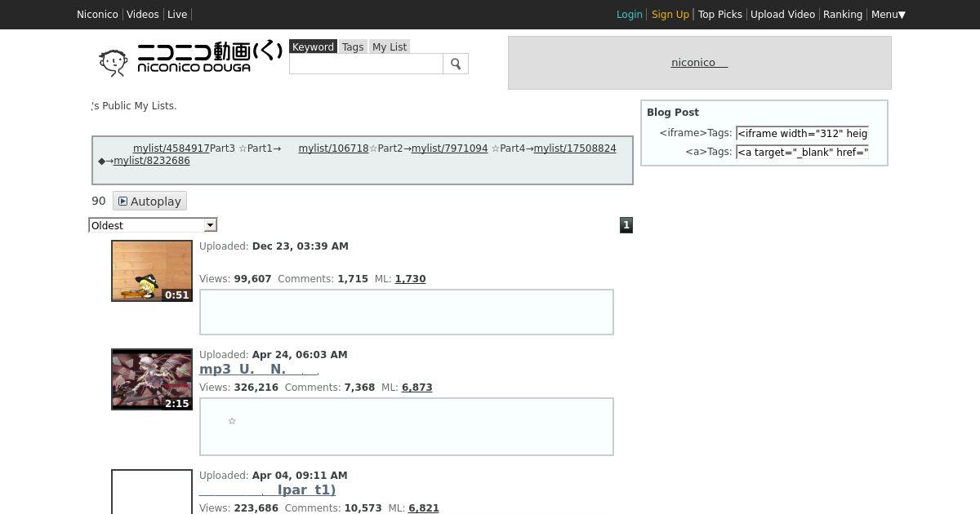The height and width of the screenshot is (514, 980).
Task: Open the Ranking page
Action: 843,15
